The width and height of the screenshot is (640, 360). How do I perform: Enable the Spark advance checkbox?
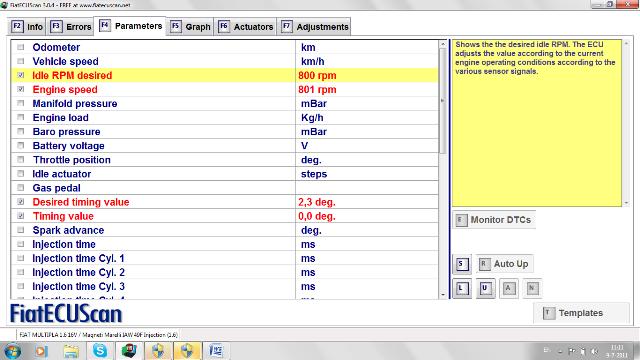20,230
